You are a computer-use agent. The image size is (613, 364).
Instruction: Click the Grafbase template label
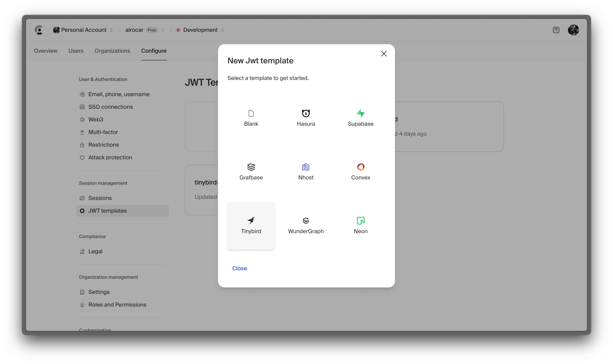pyautogui.click(x=251, y=178)
